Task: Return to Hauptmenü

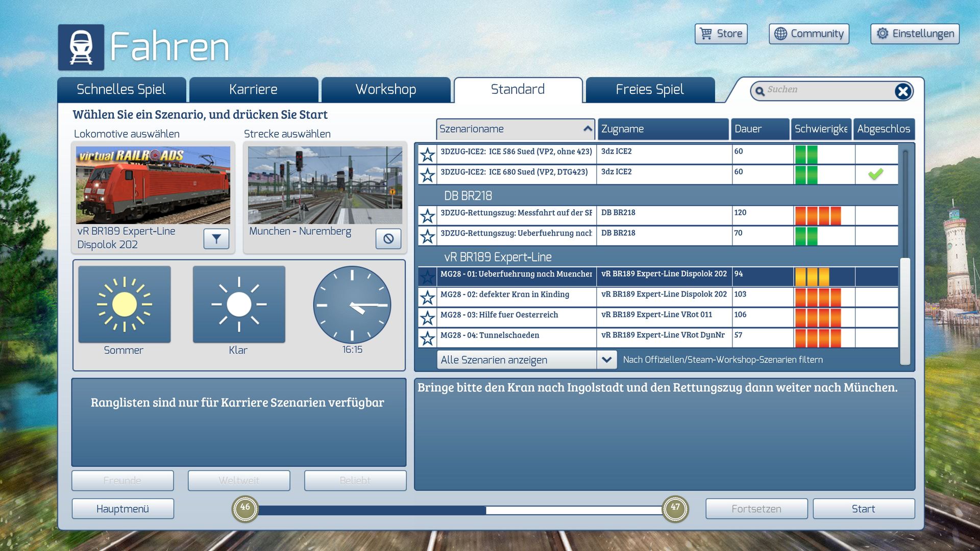Action: pyautogui.click(x=122, y=509)
